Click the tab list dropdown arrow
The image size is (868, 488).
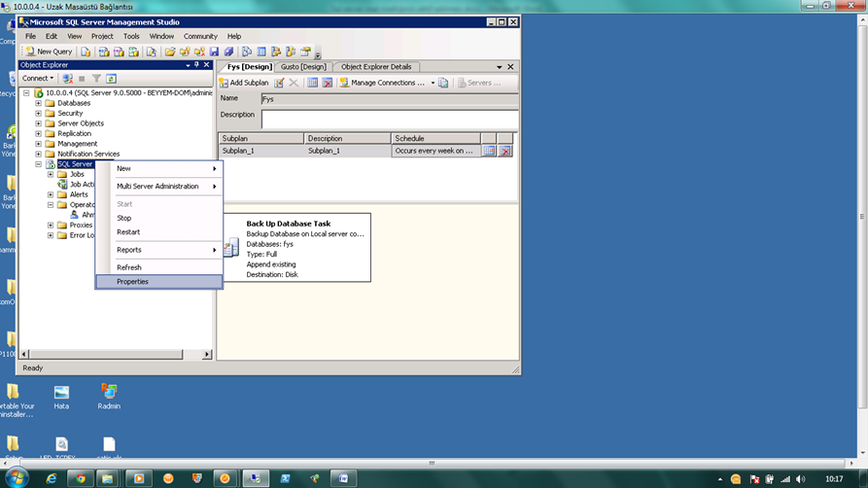[x=499, y=66]
